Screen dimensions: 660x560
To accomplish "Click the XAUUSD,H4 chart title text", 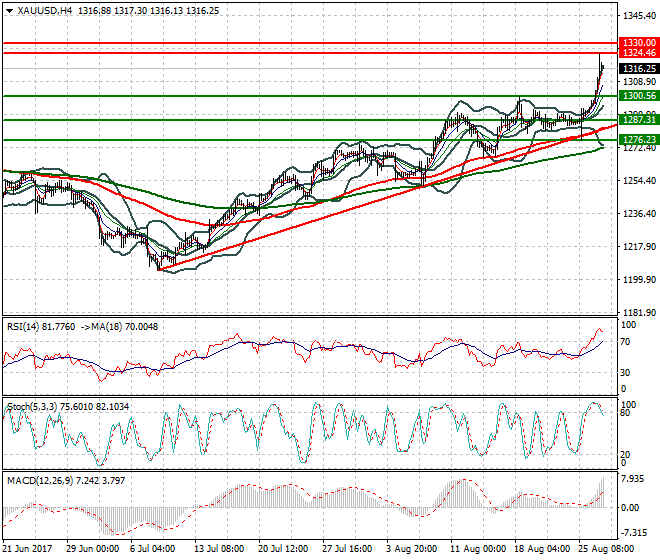I will 45,11.
